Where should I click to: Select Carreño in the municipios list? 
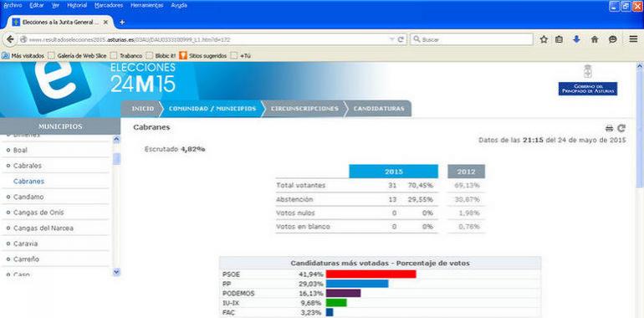tap(25, 259)
